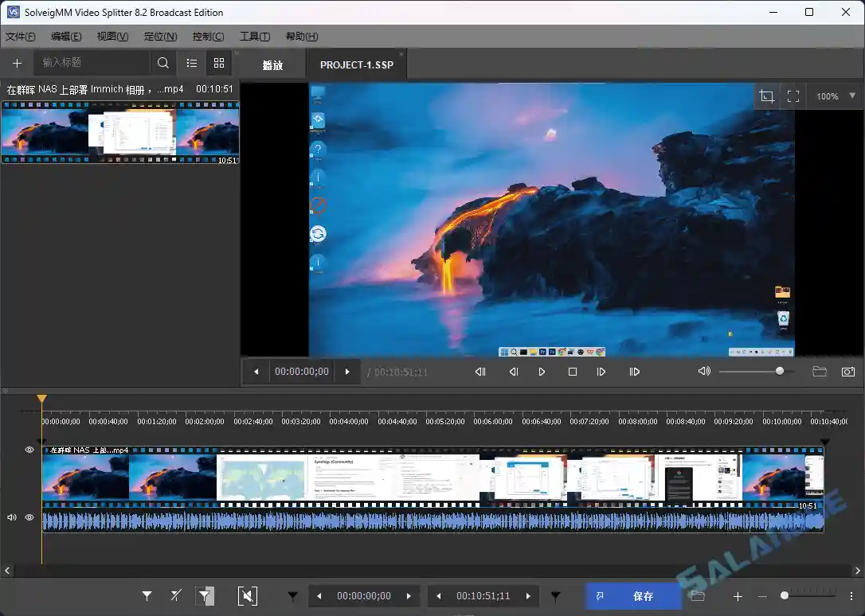Take a snapshot with the camera icon
Image resolution: width=865 pixels, height=616 pixels.
click(847, 371)
